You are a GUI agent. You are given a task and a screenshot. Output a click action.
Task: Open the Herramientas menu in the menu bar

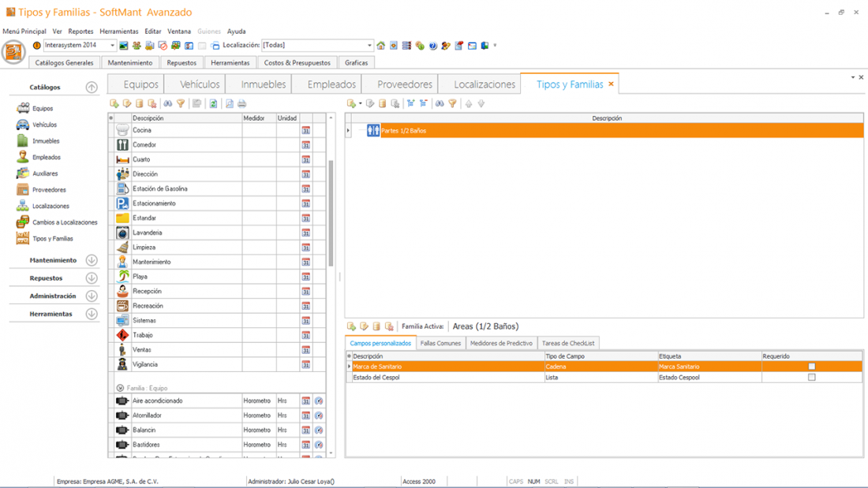click(x=118, y=32)
